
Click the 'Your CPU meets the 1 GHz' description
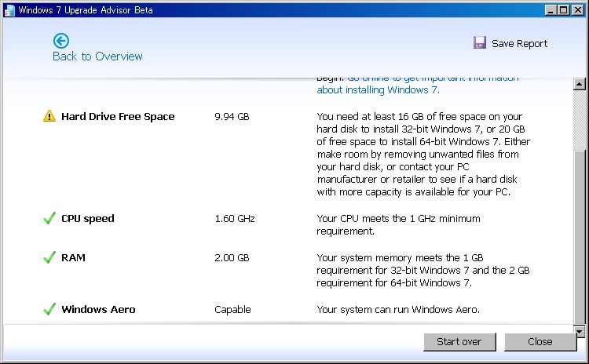pos(398,224)
